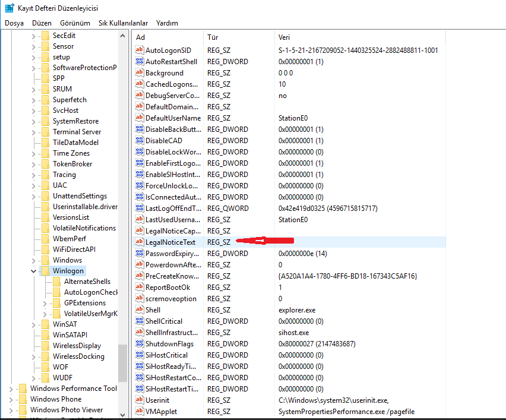Open the Görünüm menu
Viewport: 506px width, 420px height.
(x=75, y=23)
